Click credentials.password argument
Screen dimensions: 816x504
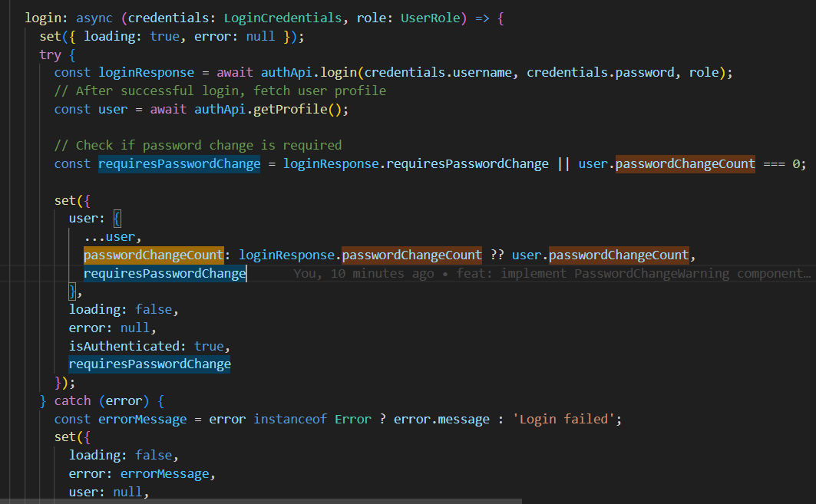click(x=600, y=73)
